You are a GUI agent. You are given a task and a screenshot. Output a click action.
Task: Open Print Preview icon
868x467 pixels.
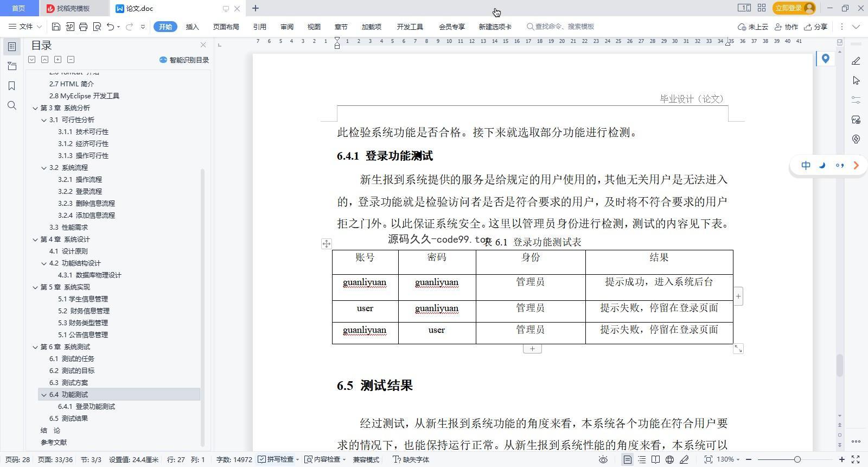97,27
